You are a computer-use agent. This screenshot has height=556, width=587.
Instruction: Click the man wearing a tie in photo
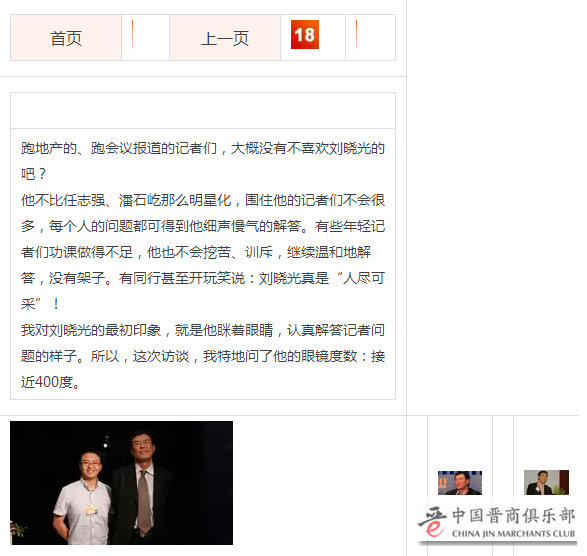[x=141, y=487]
